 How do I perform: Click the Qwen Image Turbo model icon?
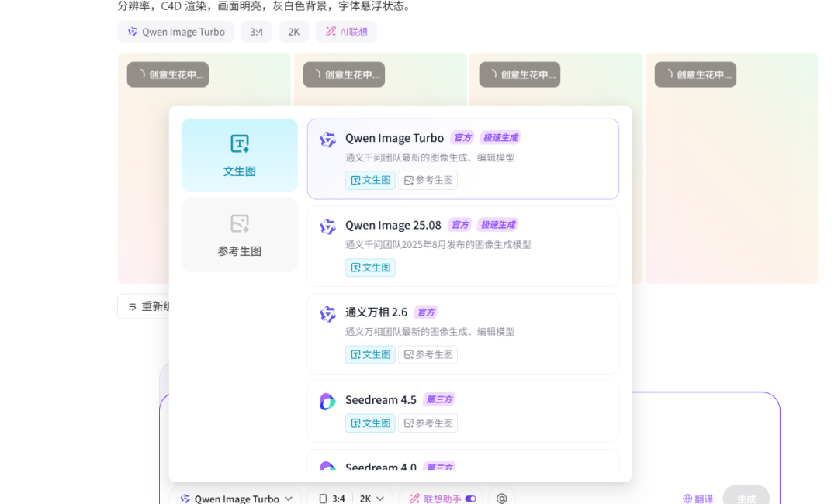327,138
